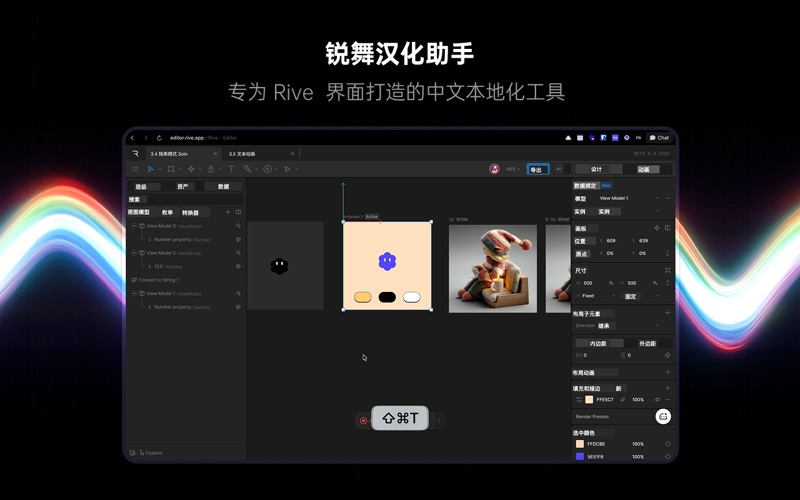Open the 实例 instance dropdown

coord(629,211)
